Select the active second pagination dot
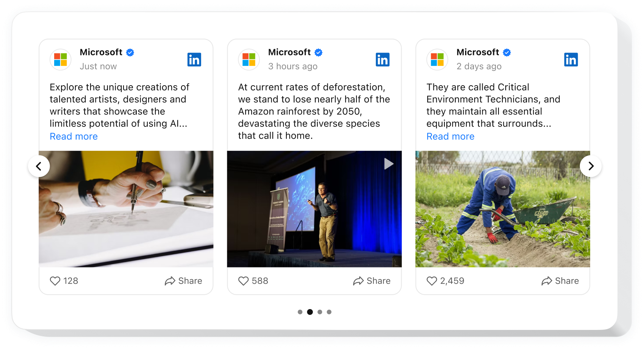This screenshot has width=644, height=350. (310, 312)
